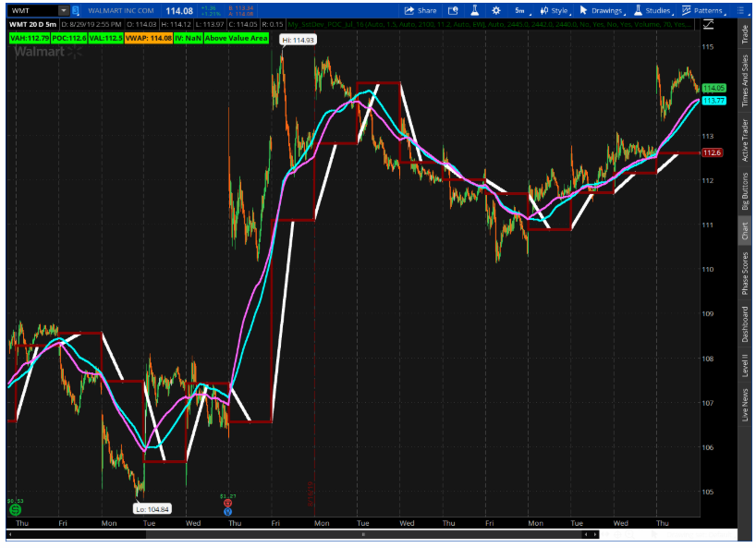This screenshot has height=548, width=756.
Task: Click the cyan 113.77 price axis tag
Action: pos(713,101)
